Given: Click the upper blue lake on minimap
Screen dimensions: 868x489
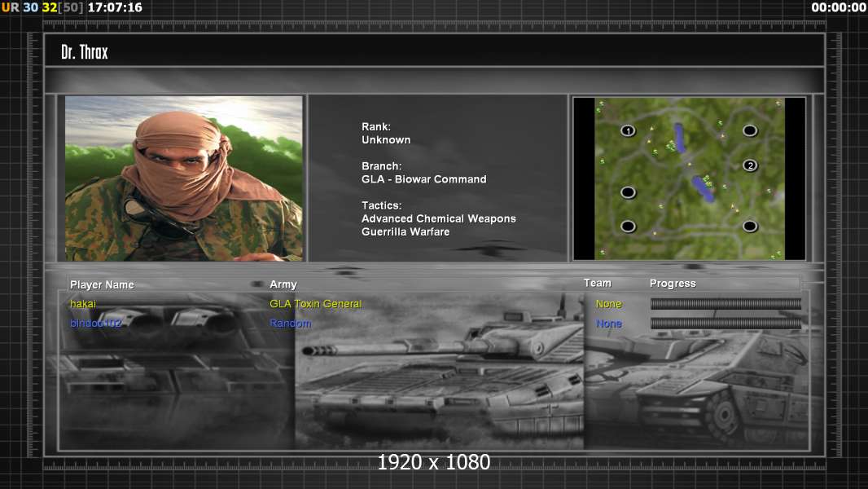Looking at the screenshot, I should (x=679, y=138).
